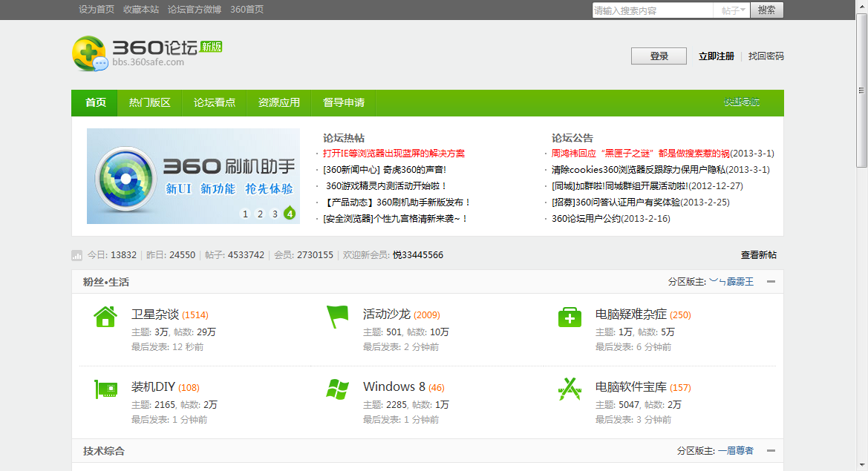
Task: Open 360首页 link in top bar
Action: [247, 10]
